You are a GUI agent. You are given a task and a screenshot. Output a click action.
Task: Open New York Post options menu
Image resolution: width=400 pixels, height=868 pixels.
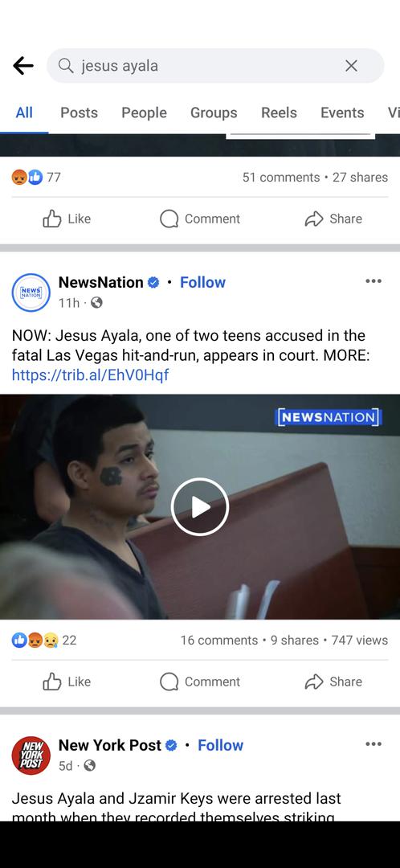click(x=373, y=744)
